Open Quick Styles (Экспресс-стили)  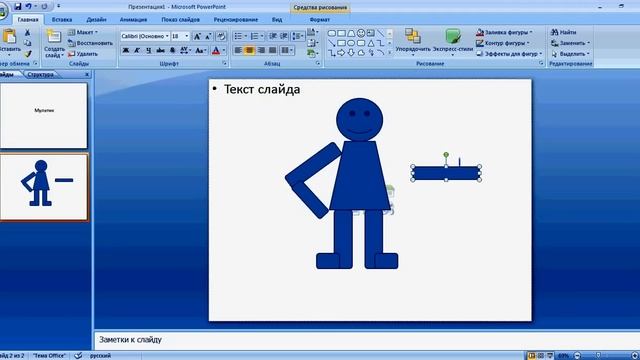[x=453, y=42]
